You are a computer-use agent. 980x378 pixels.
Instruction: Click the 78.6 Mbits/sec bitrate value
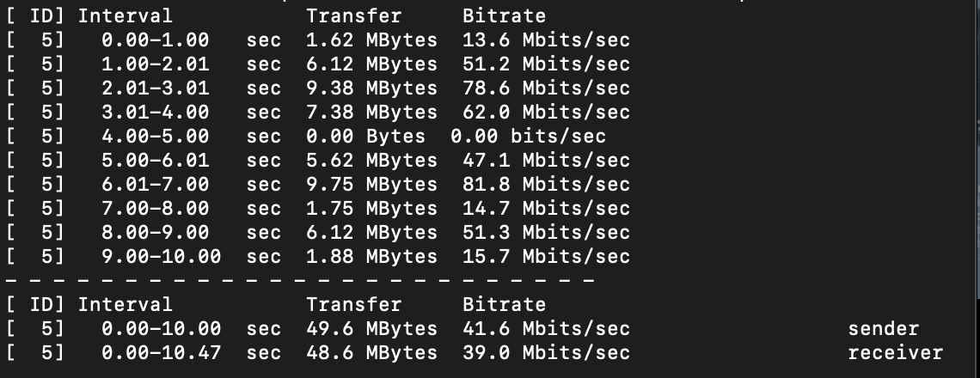pos(546,88)
